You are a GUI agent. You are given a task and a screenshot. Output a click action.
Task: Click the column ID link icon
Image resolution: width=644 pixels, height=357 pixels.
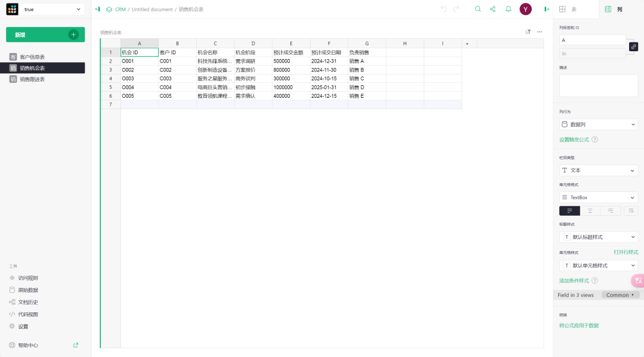[633, 46]
